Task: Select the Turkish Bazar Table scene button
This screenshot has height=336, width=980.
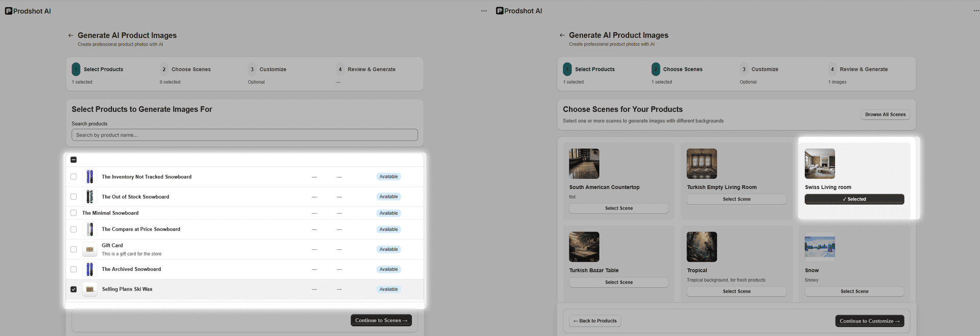Action: tap(619, 282)
